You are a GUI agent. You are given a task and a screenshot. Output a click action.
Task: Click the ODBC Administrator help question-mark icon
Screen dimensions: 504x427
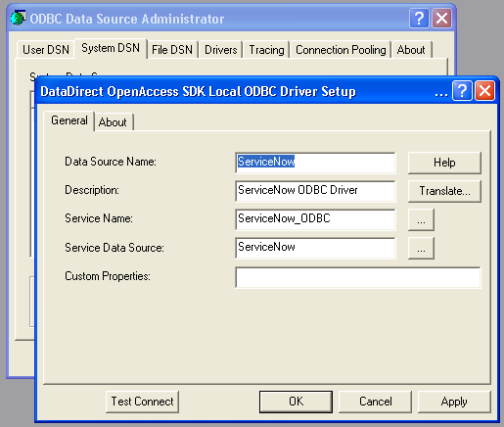(x=419, y=19)
